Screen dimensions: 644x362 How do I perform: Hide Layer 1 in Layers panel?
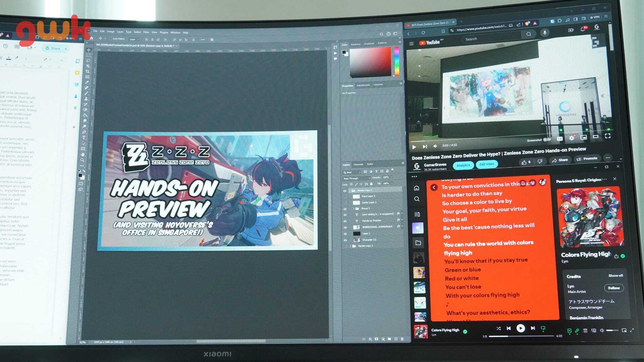(x=345, y=234)
